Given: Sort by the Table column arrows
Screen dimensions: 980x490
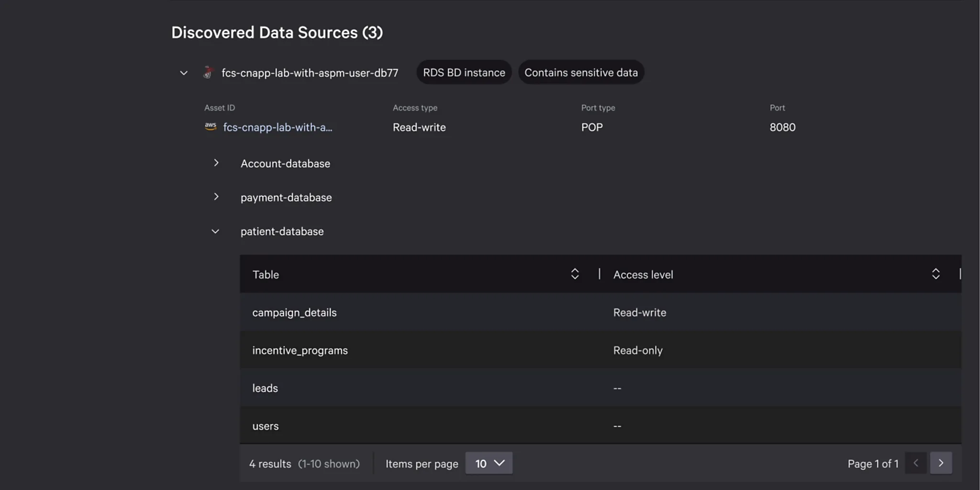Looking at the screenshot, I should point(575,274).
